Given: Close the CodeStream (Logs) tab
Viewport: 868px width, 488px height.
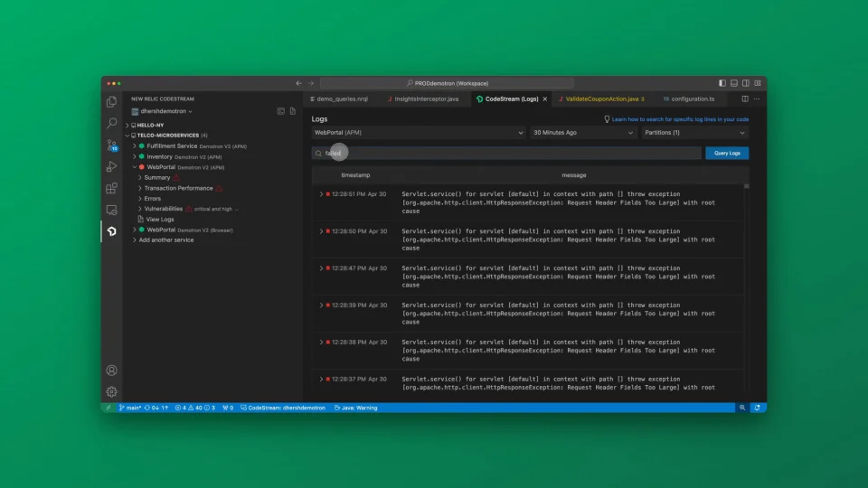Looking at the screenshot, I should [544, 99].
